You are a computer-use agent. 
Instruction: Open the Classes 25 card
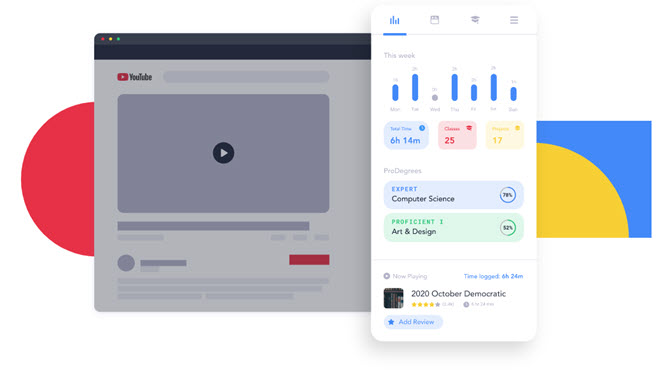click(x=457, y=135)
